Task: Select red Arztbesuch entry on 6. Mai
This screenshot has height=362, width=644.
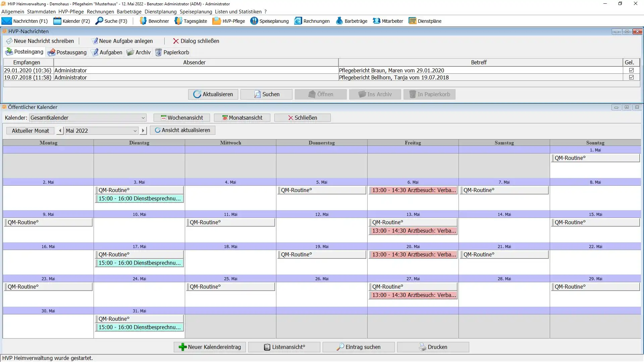Action: (413, 190)
